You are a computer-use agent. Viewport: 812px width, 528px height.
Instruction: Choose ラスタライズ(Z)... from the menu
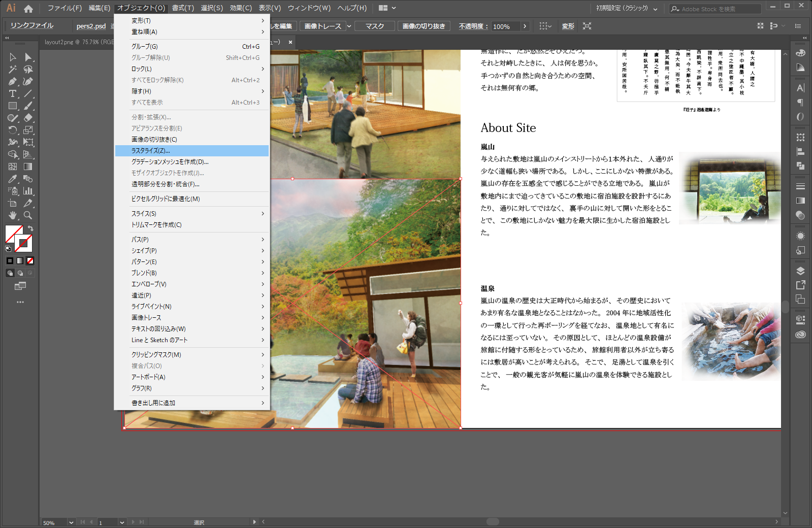coord(192,151)
